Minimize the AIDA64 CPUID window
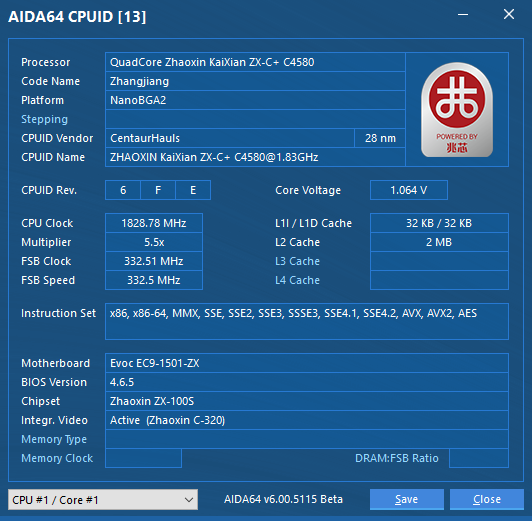532x521 pixels. point(463,15)
